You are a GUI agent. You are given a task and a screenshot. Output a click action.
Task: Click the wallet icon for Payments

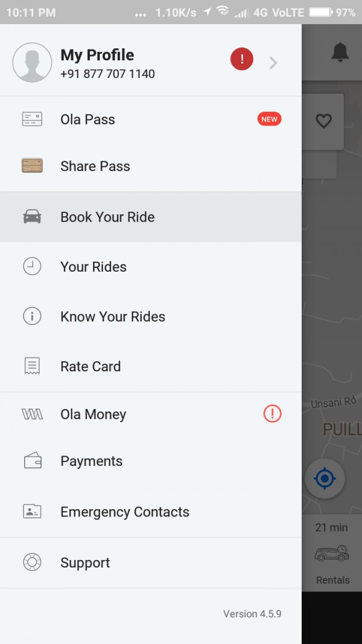[x=32, y=461]
